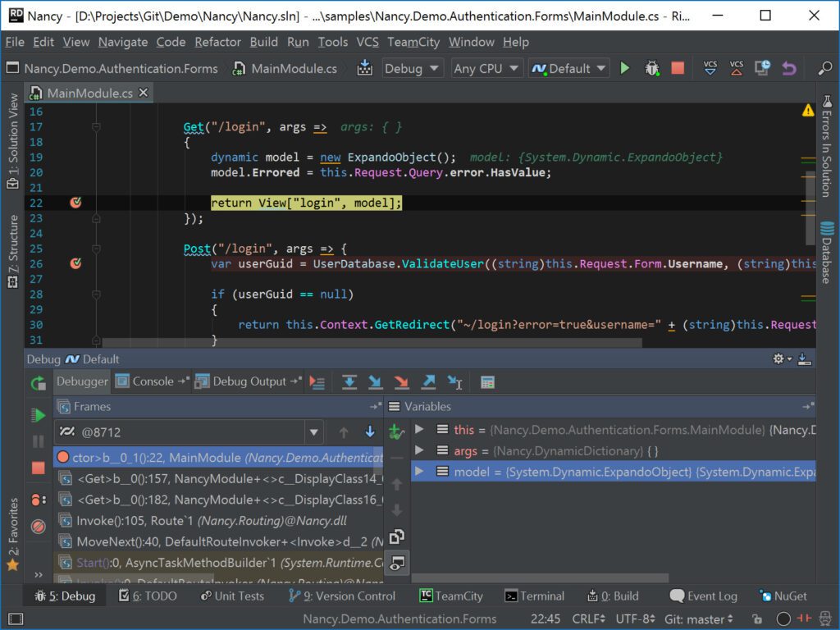The image size is (840, 630).
Task: Expand the 'this' variable node
Action: 419,429
